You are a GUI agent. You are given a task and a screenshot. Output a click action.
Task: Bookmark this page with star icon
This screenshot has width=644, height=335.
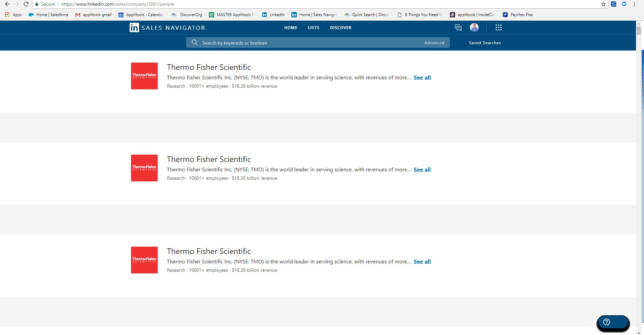point(603,4)
